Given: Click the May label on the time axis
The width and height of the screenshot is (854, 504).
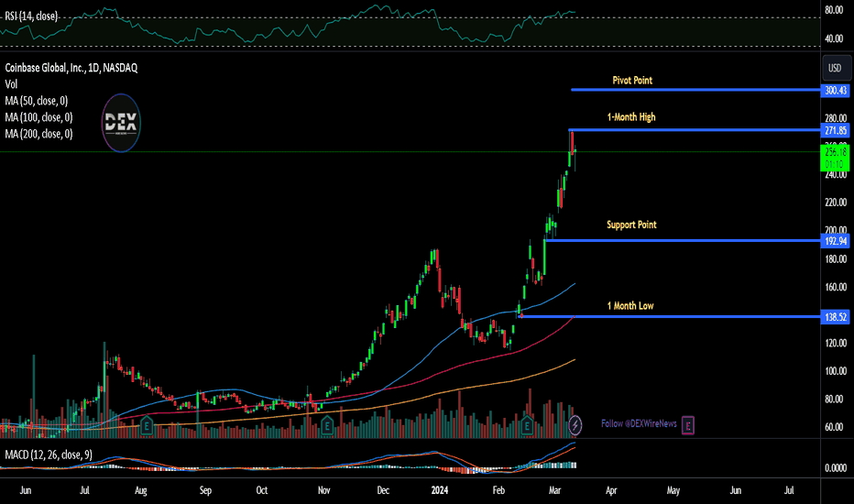Looking at the screenshot, I should coord(673,490).
